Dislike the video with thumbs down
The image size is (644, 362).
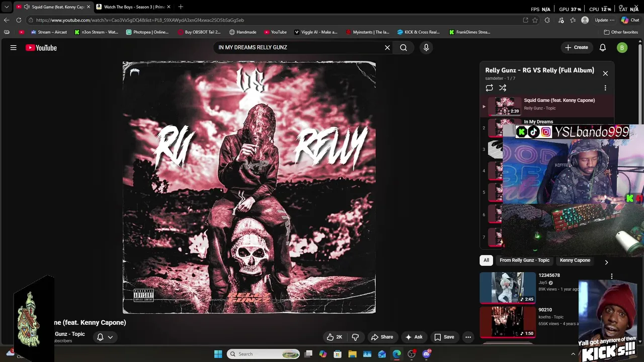pyautogui.click(x=355, y=337)
